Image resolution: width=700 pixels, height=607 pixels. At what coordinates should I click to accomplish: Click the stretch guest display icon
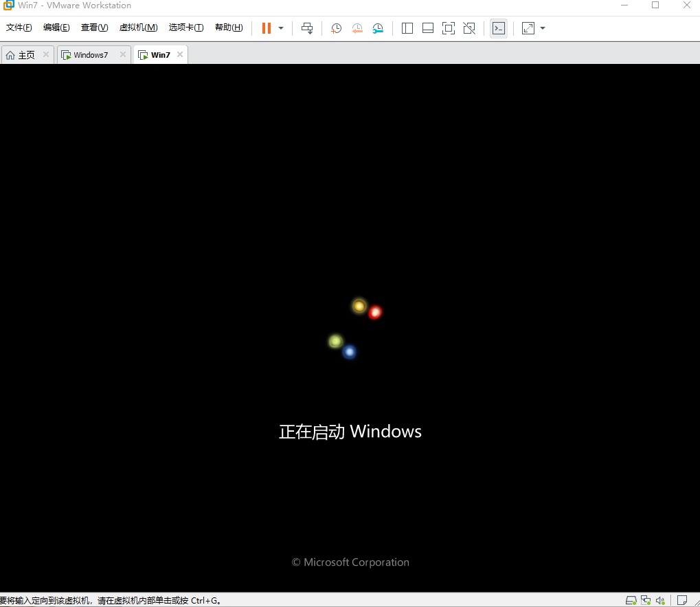tap(528, 28)
